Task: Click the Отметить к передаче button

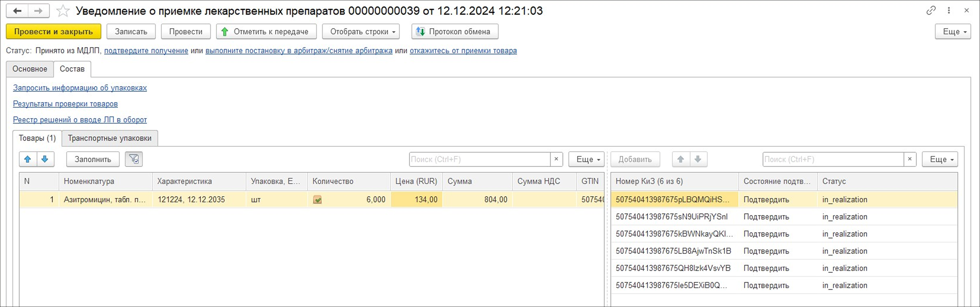Action: click(266, 32)
